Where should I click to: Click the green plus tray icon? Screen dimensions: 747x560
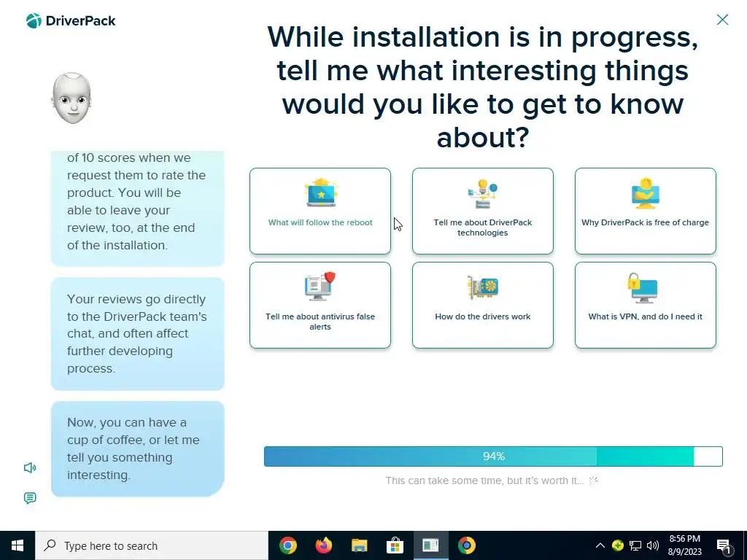coord(618,545)
